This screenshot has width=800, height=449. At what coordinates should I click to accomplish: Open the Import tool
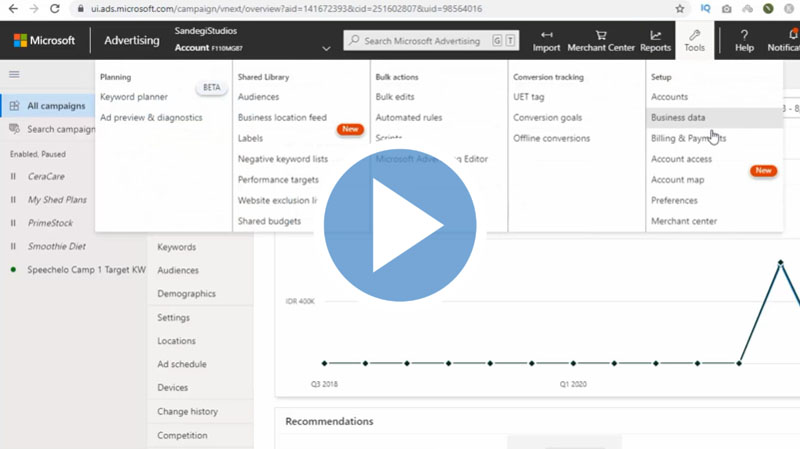[546, 41]
